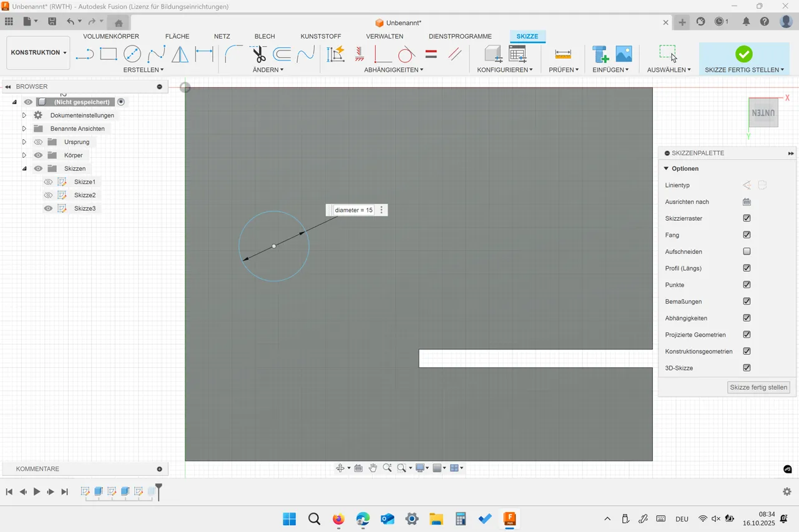
Task: Toggle the Punkte checkbox
Action: [747, 284]
